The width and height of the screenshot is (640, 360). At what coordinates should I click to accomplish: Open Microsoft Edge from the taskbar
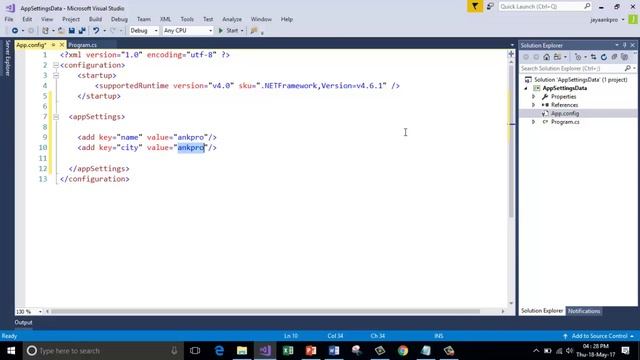point(219,351)
